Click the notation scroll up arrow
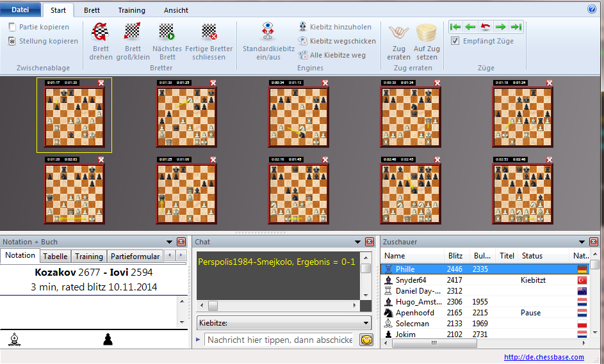This screenshot has height=364, width=604. (x=182, y=301)
